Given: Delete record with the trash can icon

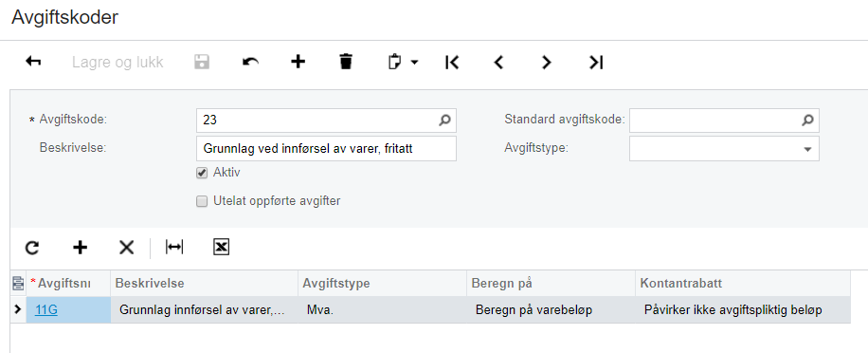Looking at the screenshot, I should point(346,62).
